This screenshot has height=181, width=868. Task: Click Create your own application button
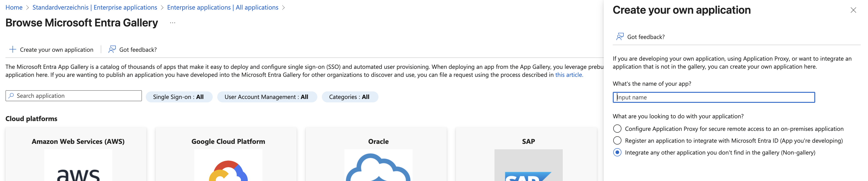(x=51, y=50)
